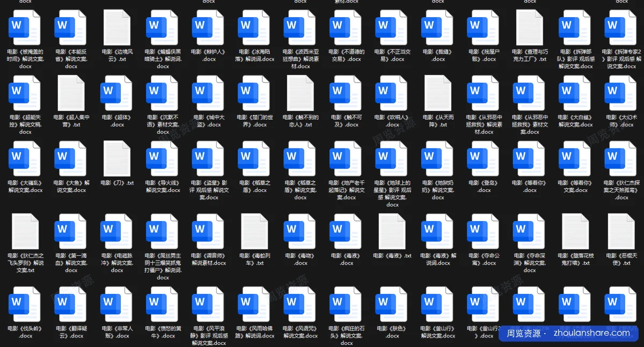The height and width of the screenshot is (347, 644).
Task: Click the 电影《冰海陷落》解说词.docx filename text
Action: tap(254, 55)
